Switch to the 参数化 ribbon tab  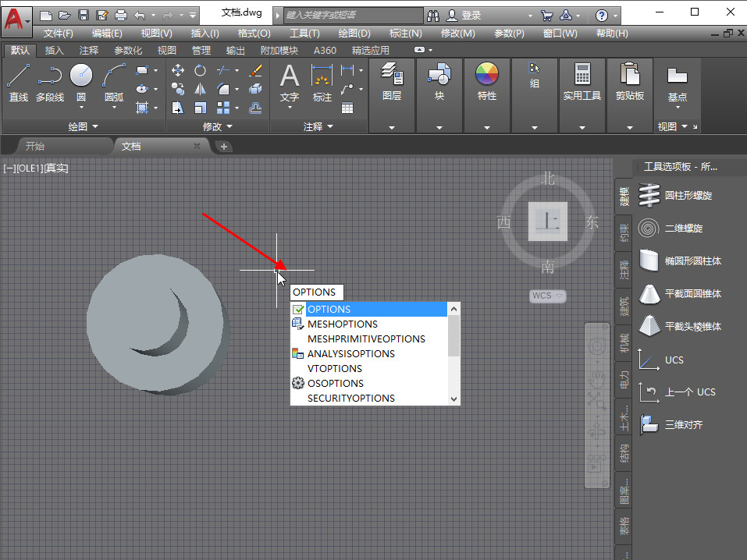pos(128,50)
